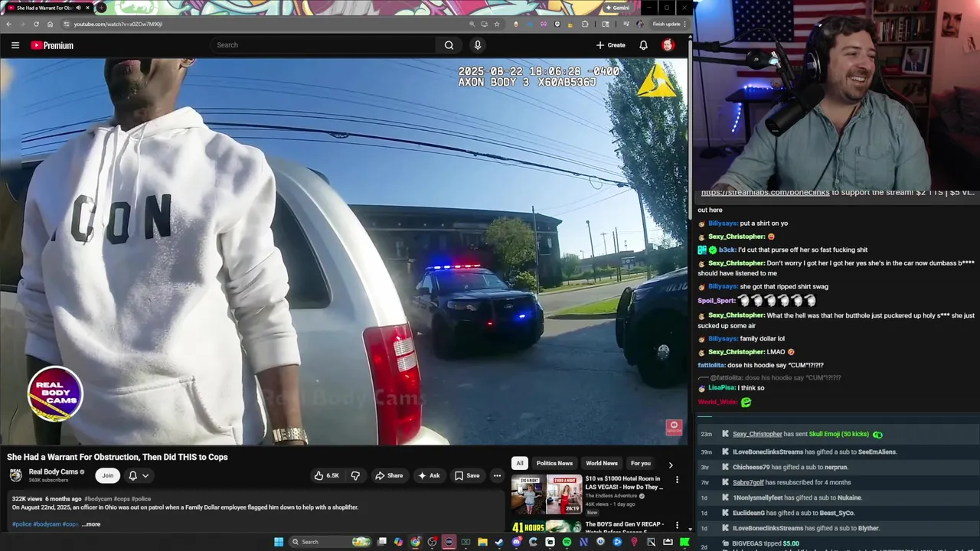Go back with the browser back arrow
980x551 pixels.
8,24
